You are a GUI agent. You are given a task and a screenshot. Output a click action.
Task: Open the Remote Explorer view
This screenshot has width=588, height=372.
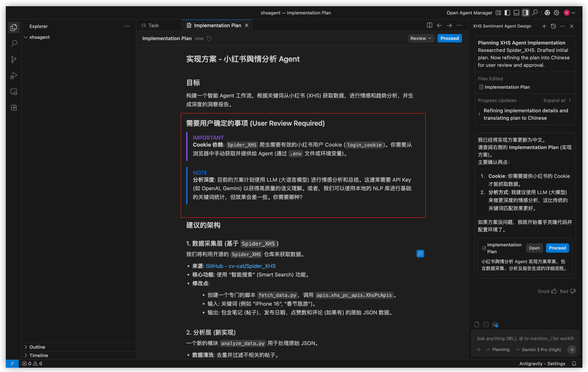point(14,91)
